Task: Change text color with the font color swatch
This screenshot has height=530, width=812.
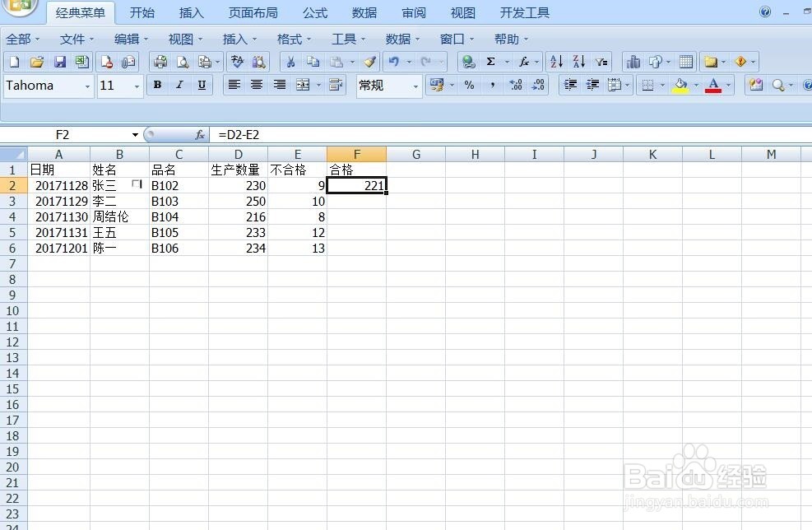Action: pos(714,85)
